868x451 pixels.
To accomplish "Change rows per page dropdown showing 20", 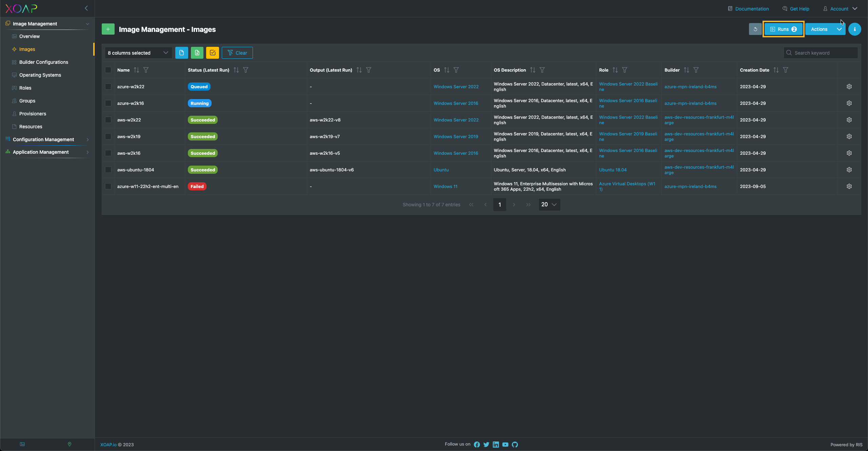I will point(549,205).
